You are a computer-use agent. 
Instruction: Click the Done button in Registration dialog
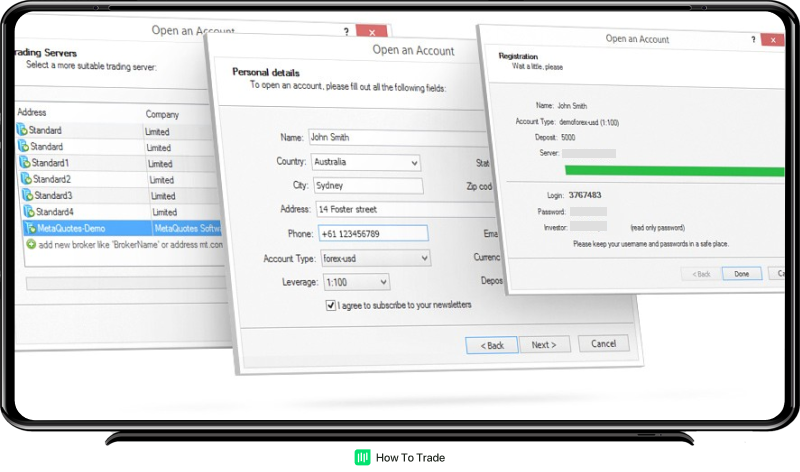(x=741, y=273)
